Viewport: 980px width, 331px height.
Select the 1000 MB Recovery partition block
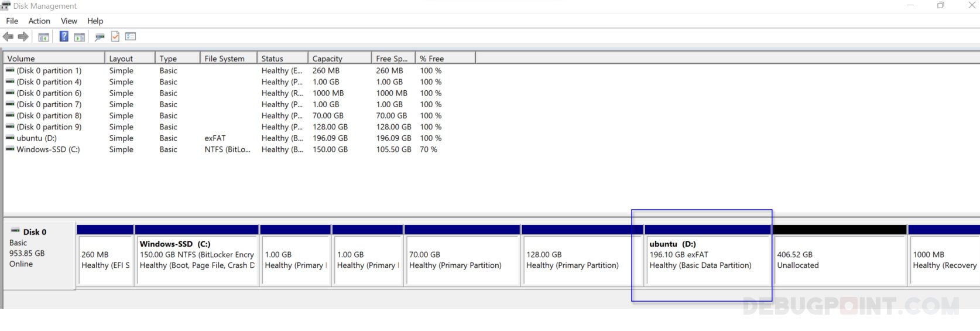[x=944, y=260]
